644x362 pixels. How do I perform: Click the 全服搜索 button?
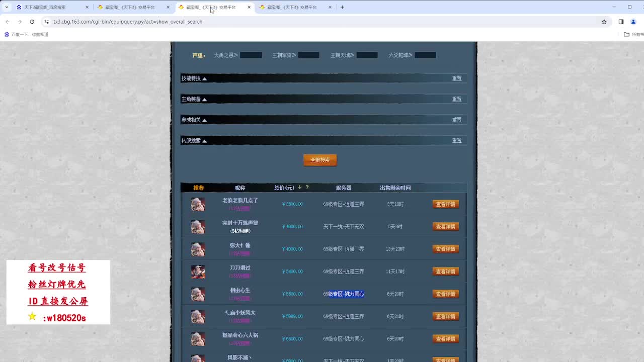pos(320,160)
